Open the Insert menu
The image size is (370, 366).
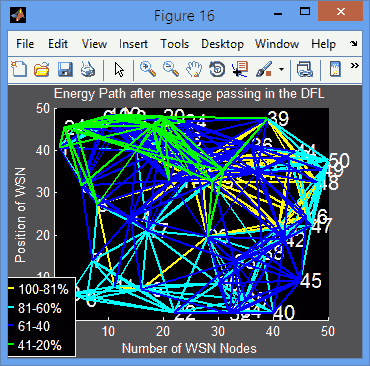point(133,44)
